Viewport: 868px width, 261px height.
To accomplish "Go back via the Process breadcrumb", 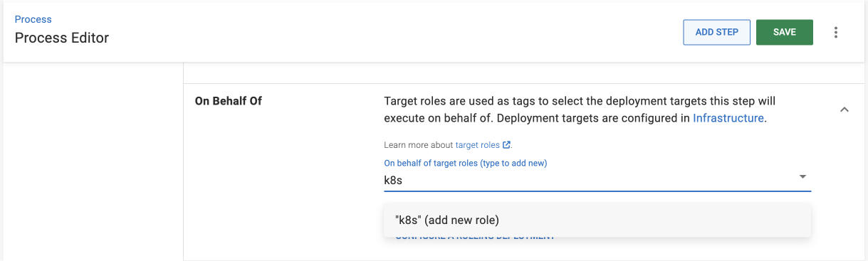I will pos(33,19).
